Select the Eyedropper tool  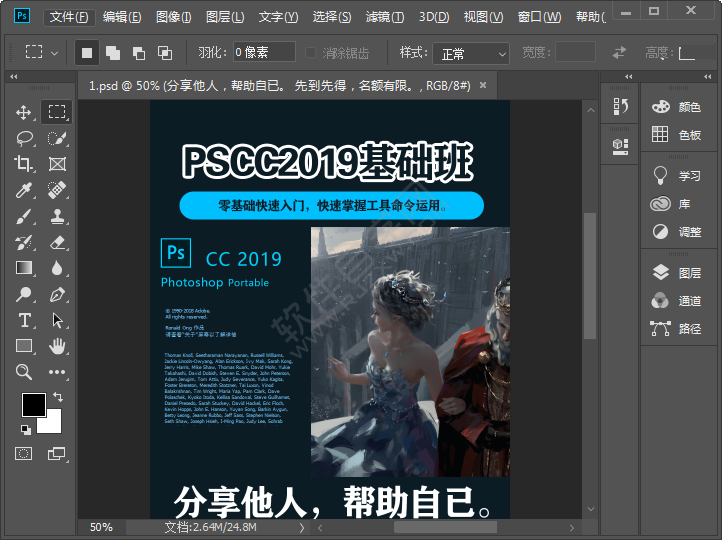click(23, 190)
